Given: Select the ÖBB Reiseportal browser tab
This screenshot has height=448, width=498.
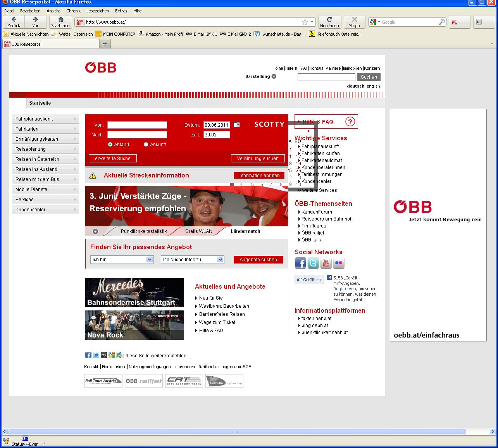Looking at the screenshot, I should tap(50, 44).
